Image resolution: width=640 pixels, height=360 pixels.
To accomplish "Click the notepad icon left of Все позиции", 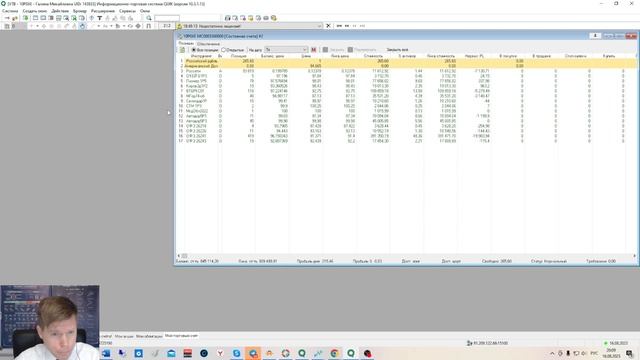I will tap(182, 50).
